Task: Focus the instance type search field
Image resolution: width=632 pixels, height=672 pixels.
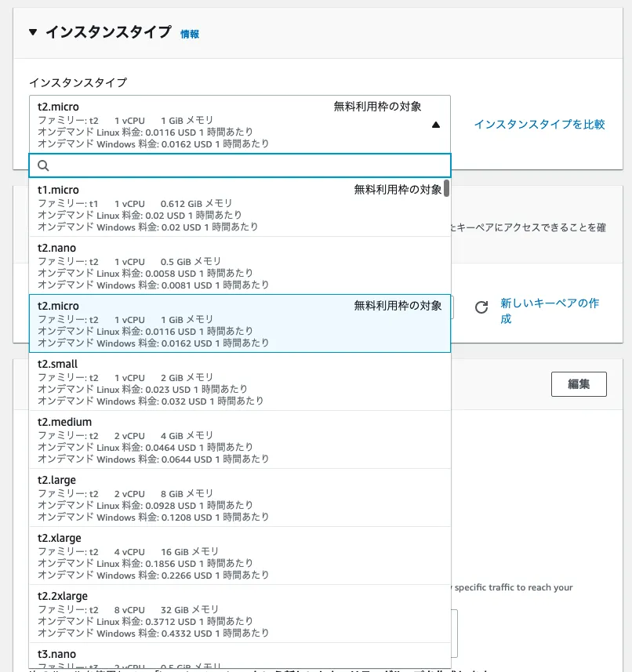Action: (240, 165)
